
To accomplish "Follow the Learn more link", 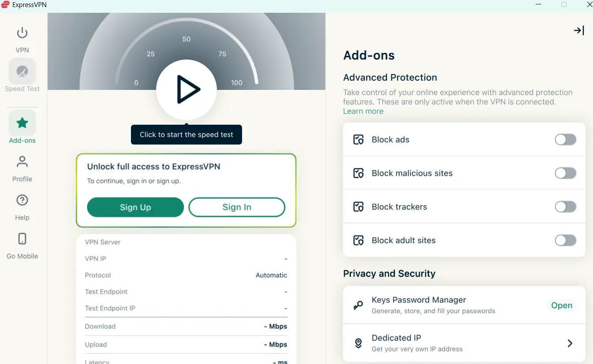I will [363, 111].
